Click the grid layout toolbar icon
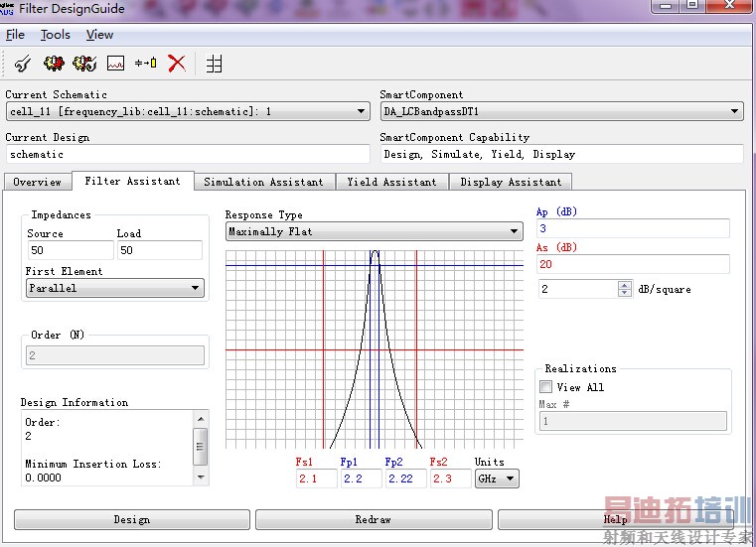The width and height of the screenshot is (756, 547). (x=214, y=64)
